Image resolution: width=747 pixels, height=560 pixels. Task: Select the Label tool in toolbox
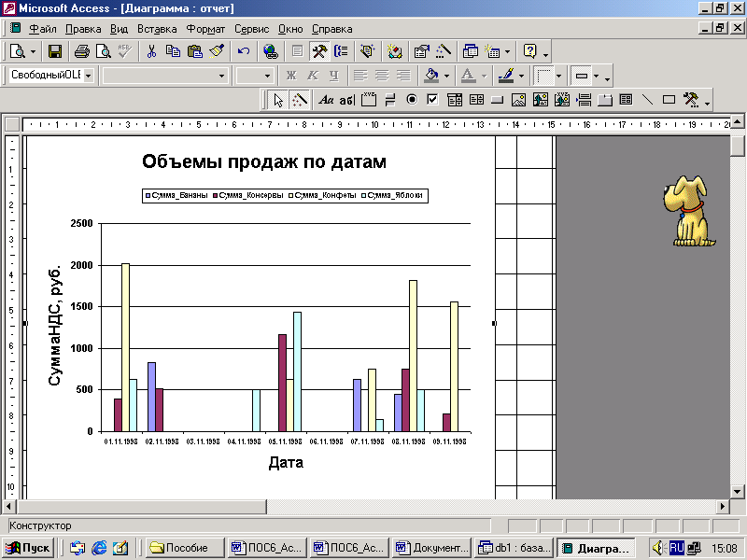pyautogui.click(x=326, y=100)
